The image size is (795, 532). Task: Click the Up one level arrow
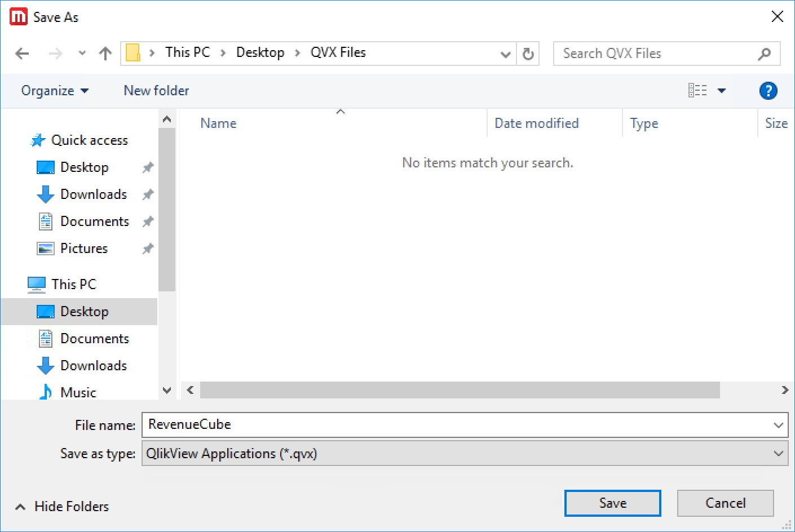tap(105, 54)
